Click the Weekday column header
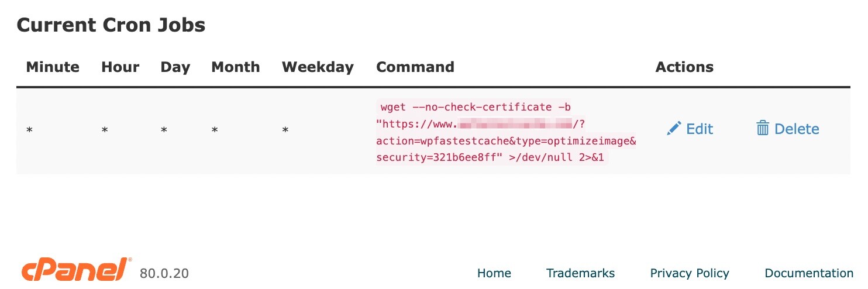Image resolution: width=868 pixels, height=289 pixels. [x=318, y=67]
